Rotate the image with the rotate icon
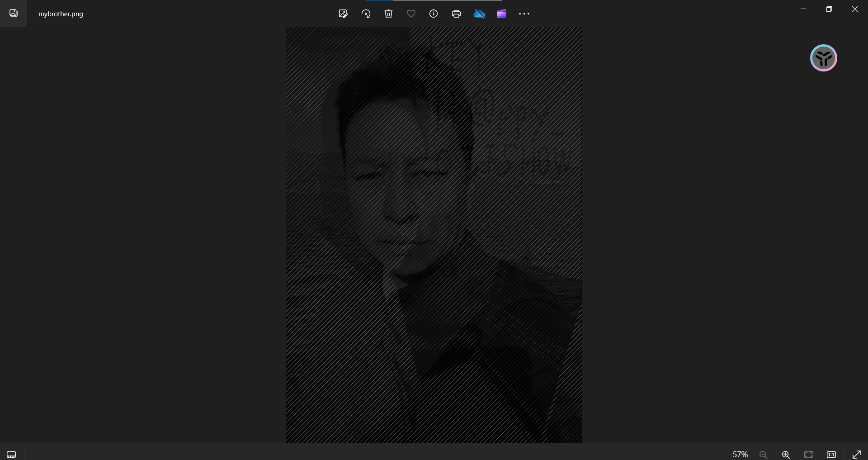 tap(366, 14)
